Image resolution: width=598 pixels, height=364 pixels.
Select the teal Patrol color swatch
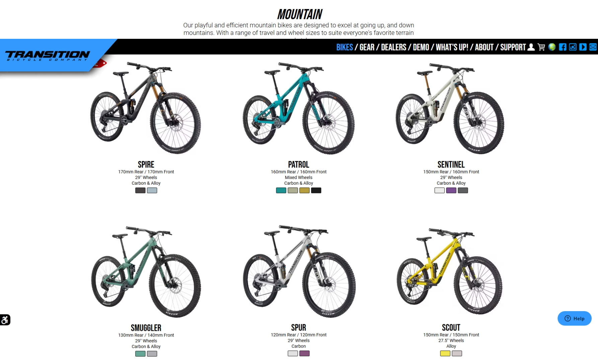[x=281, y=190]
